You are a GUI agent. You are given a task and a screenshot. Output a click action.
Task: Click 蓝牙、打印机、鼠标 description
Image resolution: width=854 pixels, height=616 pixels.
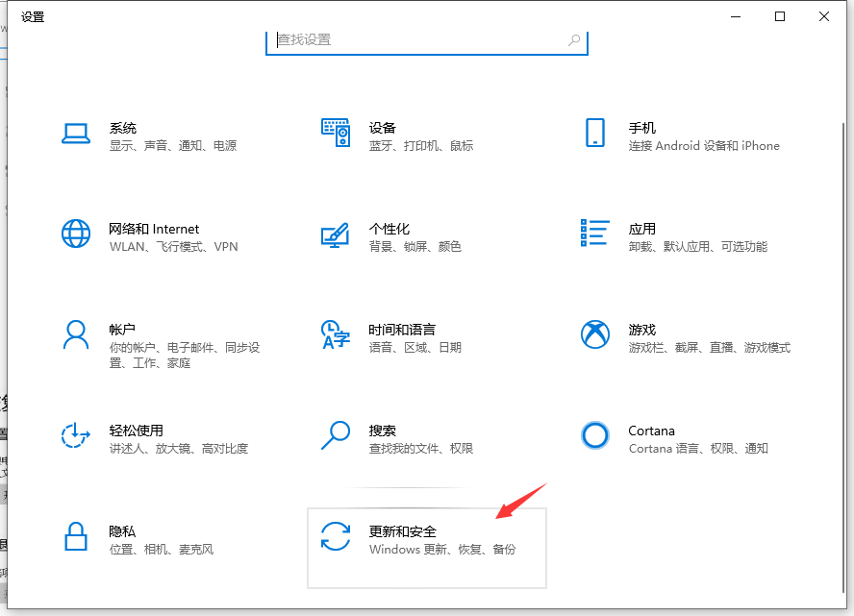coord(421,146)
